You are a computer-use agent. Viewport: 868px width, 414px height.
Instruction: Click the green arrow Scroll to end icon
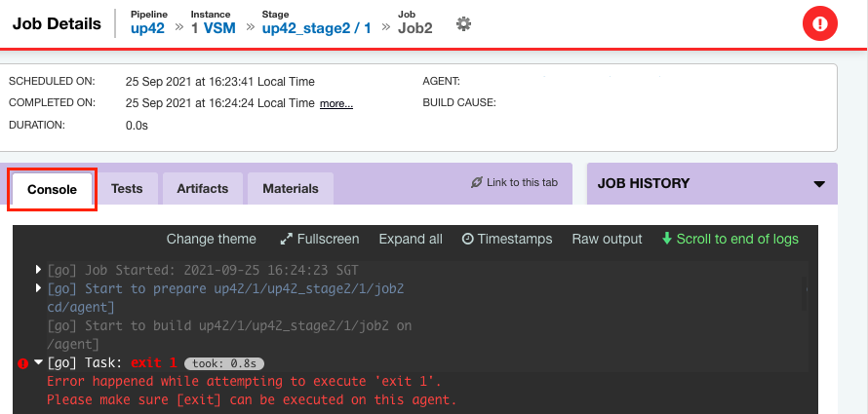666,239
